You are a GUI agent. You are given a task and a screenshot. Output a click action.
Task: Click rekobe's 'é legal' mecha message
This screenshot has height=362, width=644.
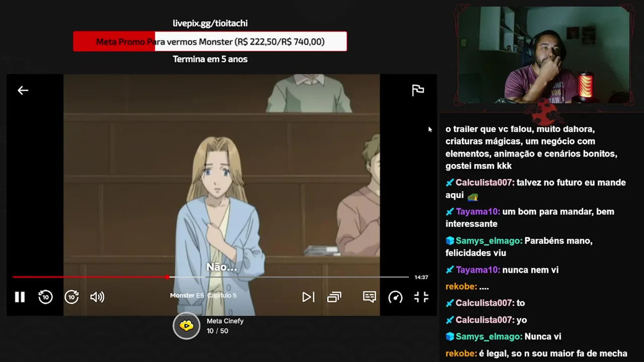[x=536, y=353]
